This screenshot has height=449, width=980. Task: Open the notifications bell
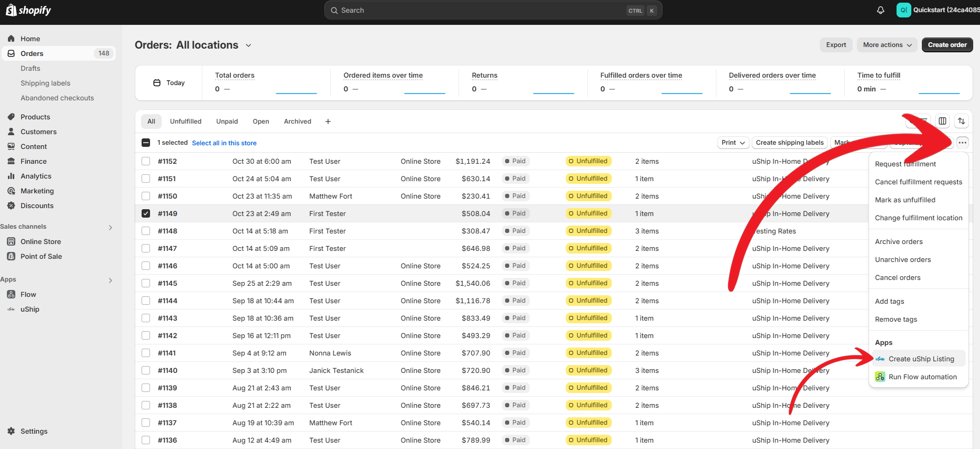[881, 10]
